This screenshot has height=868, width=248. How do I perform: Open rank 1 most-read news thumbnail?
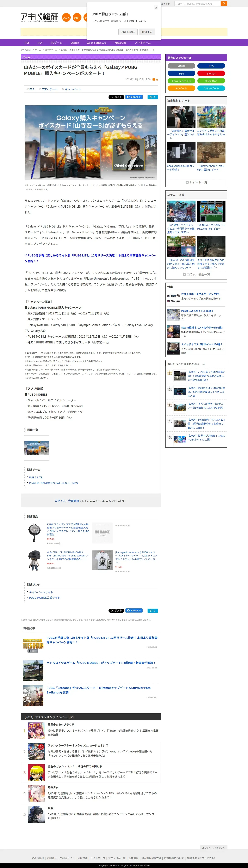180,376
